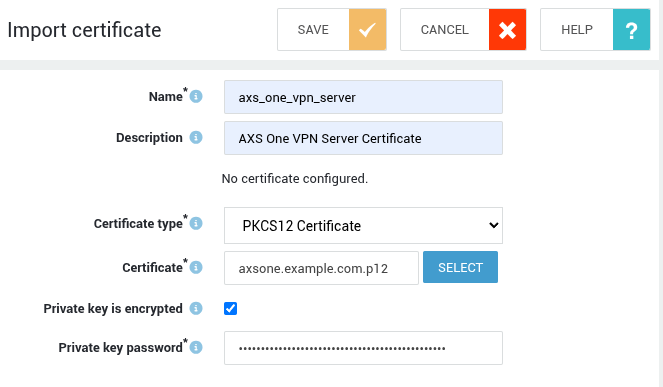Uncheck Private key is encrypted checkbox
Image resolution: width=663 pixels, height=387 pixels.
click(230, 308)
